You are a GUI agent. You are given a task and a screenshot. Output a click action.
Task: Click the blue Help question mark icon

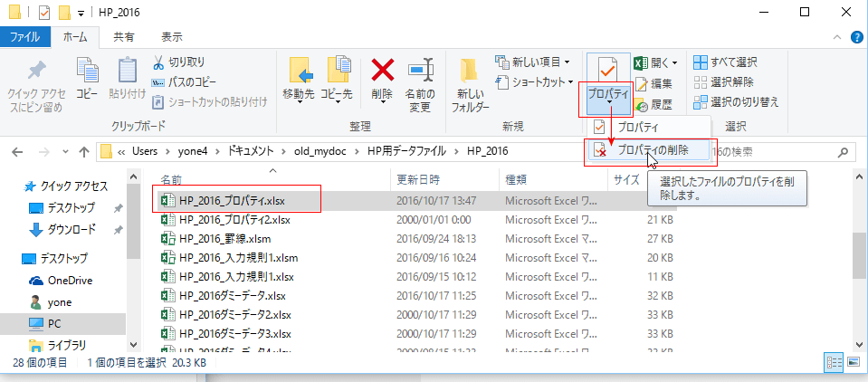pos(856,37)
